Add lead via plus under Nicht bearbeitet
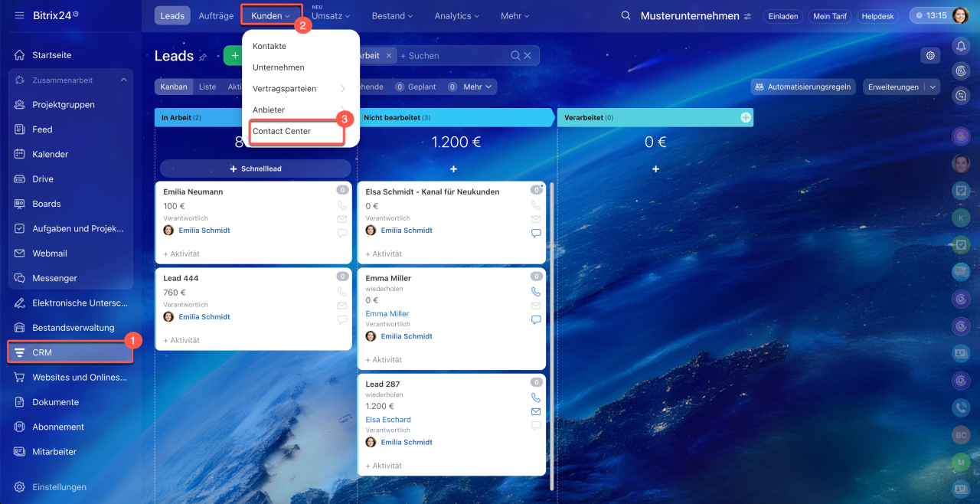The image size is (980, 504). (453, 169)
